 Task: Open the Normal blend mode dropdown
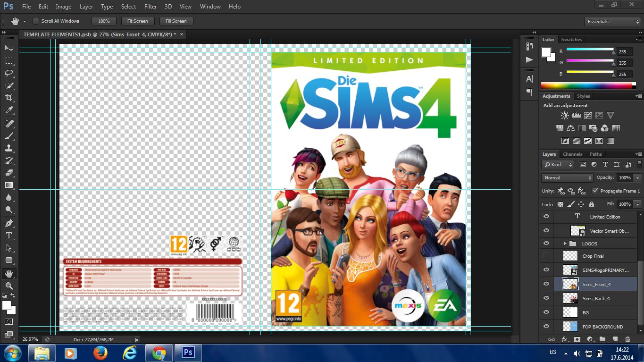point(567,178)
